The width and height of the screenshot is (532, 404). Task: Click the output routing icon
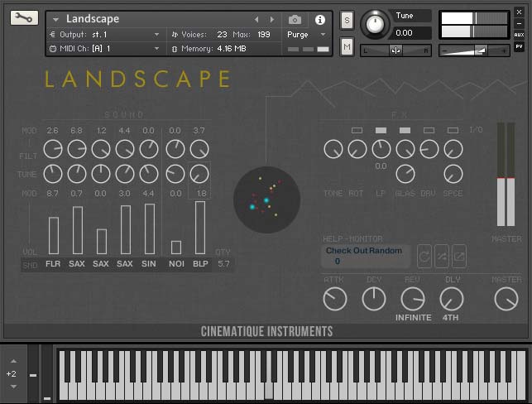53,35
